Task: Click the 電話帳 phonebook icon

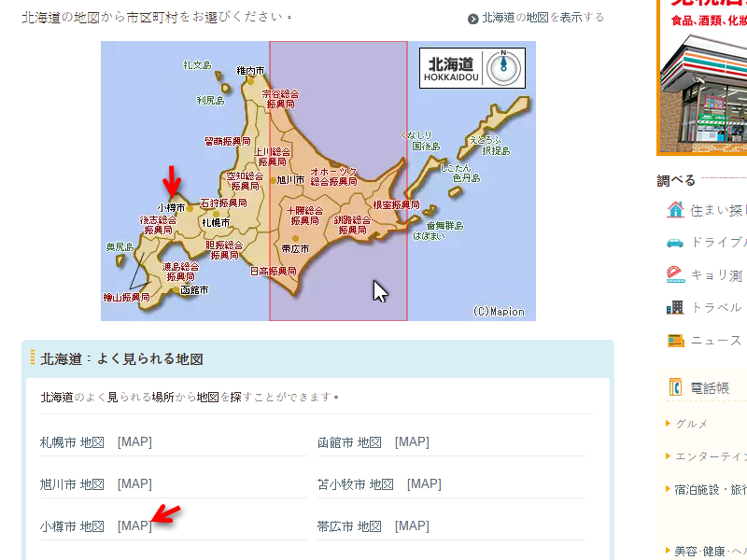Action: coord(675,387)
